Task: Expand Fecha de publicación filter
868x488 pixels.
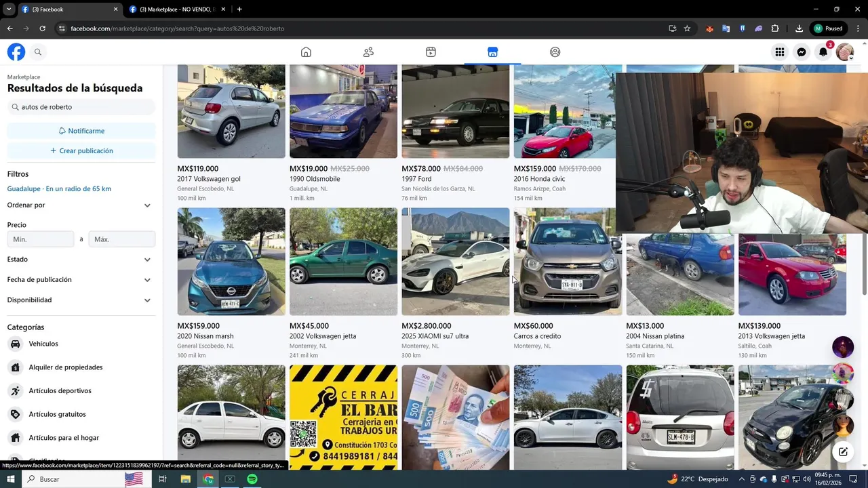Action: pos(81,280)
